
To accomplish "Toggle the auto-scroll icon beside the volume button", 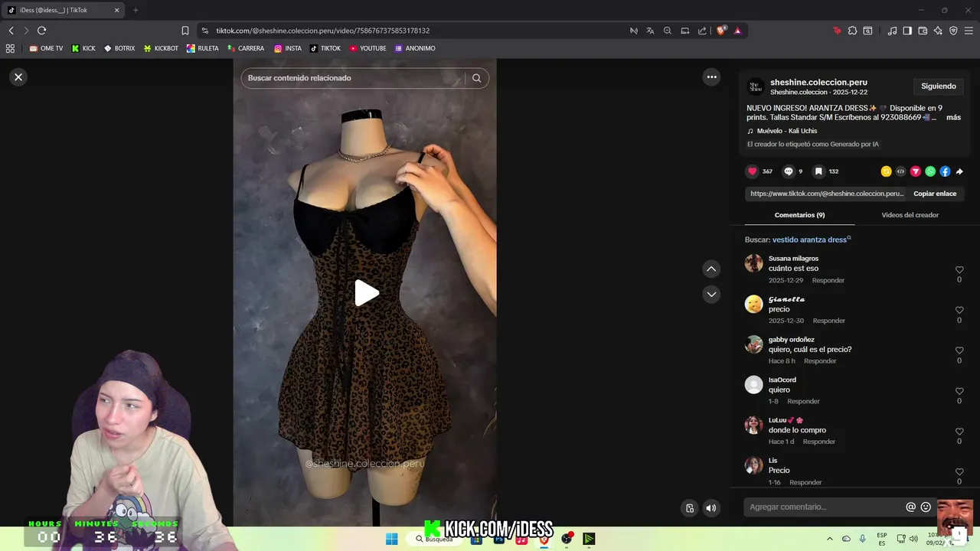I will coord(690,508).
